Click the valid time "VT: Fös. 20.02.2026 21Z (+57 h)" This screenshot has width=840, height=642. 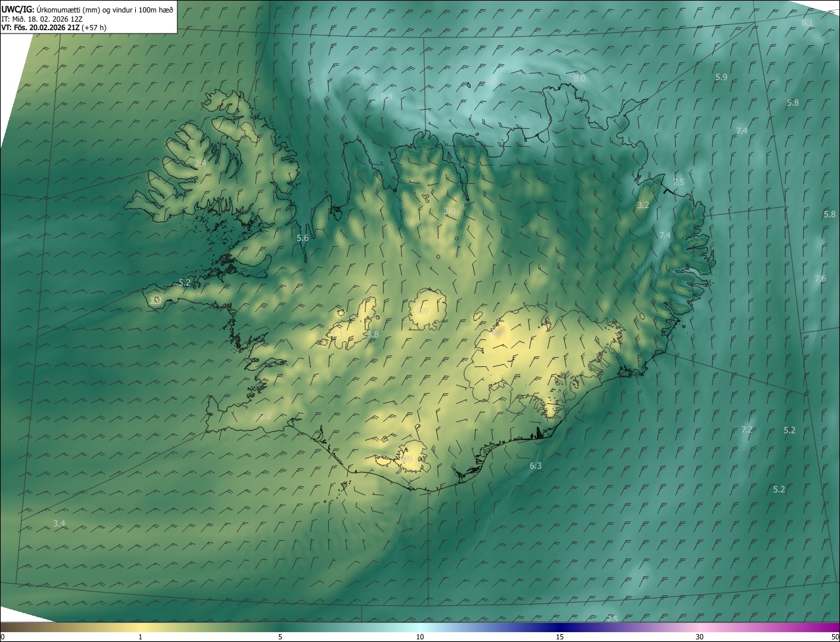[54, 28]
